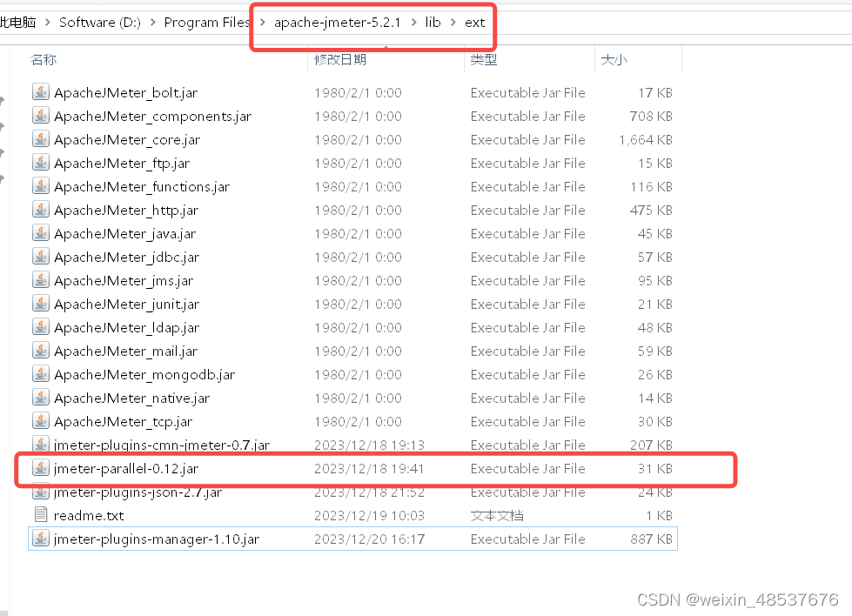Select file ApacheJMeter_mongodb.jar
Image resolution: width=852 pixels, height=616 pixels.
coord(144,375)
